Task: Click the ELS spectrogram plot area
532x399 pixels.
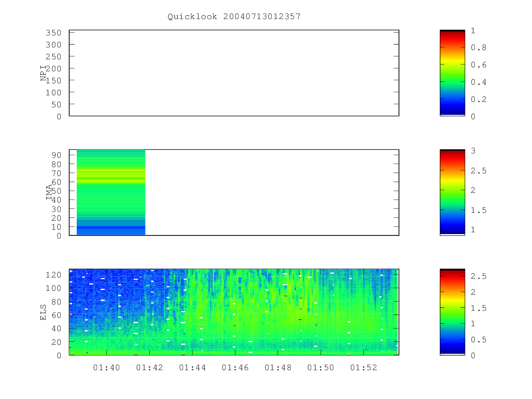Action: (234, 312)
